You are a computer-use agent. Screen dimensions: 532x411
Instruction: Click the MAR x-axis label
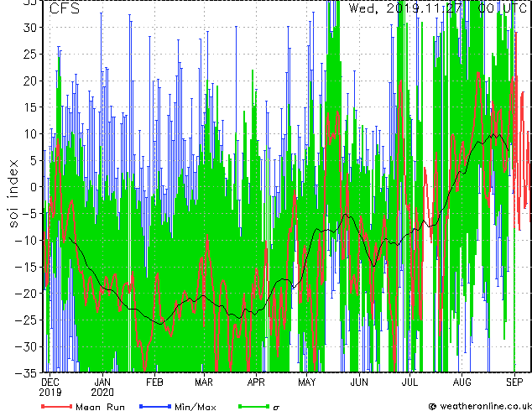(x=204, y=382)
